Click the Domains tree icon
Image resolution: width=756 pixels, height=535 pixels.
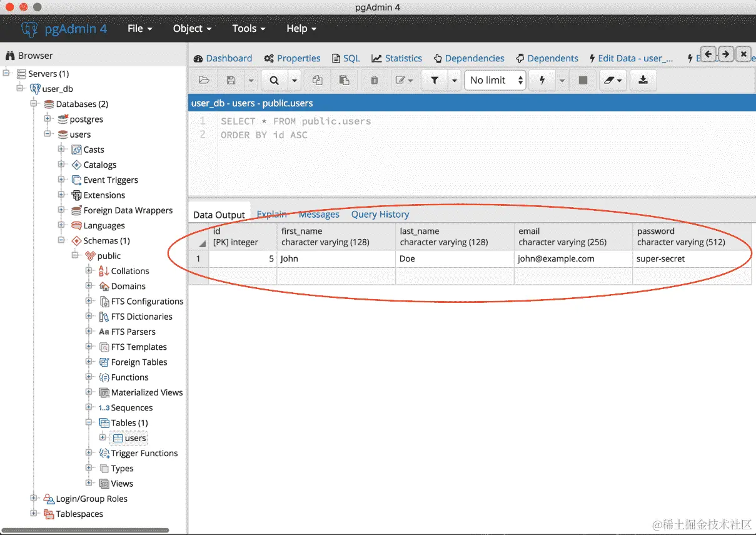click(104, 286)
